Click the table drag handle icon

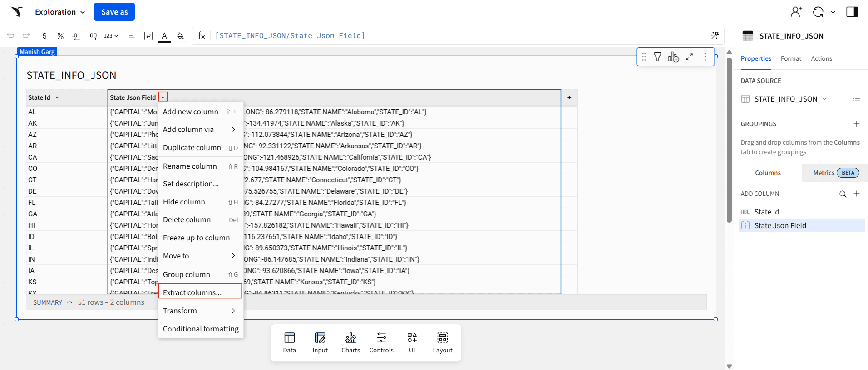tap(644, 57)
